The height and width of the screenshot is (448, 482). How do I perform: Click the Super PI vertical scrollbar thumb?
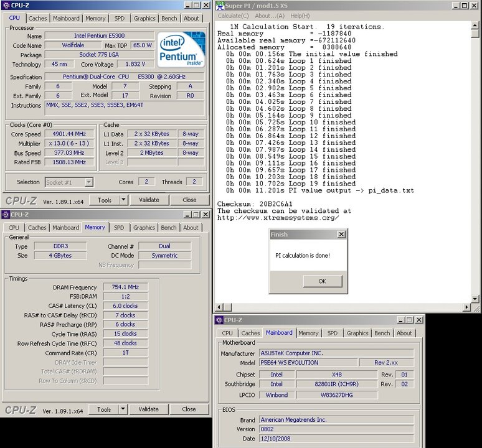click(x=475, y=33)
